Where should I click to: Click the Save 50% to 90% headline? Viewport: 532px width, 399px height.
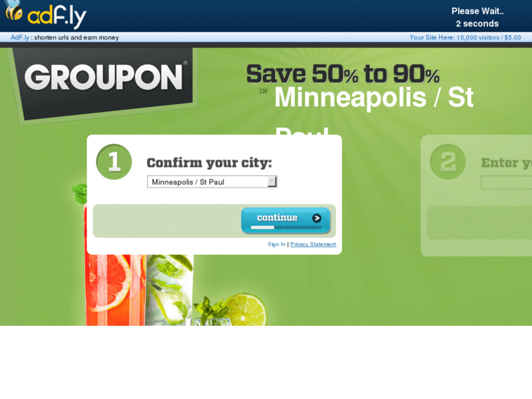coord(342,74)
